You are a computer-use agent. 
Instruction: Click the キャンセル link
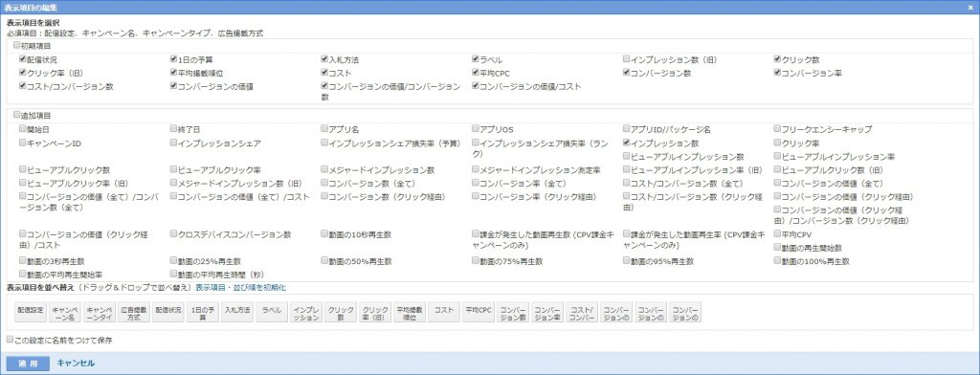[x=76, y=364]
